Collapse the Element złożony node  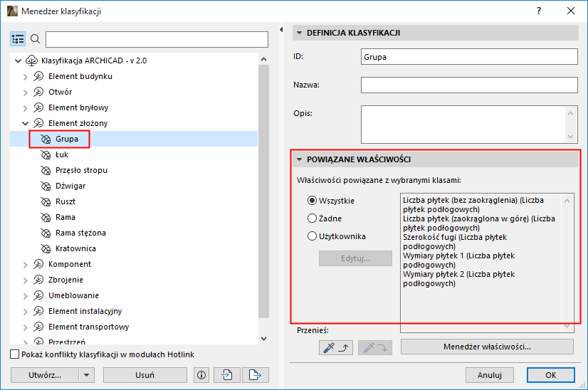point(25,123)
